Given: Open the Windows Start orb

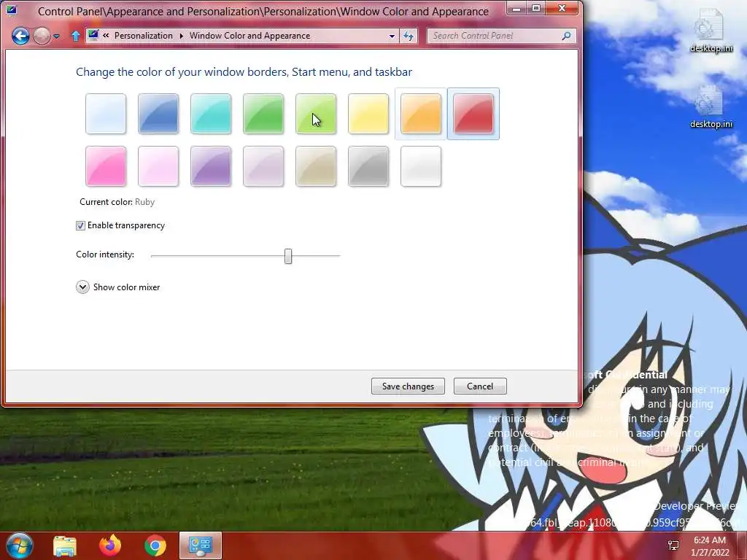Looking at the screenshot, I should click(20, 545).
